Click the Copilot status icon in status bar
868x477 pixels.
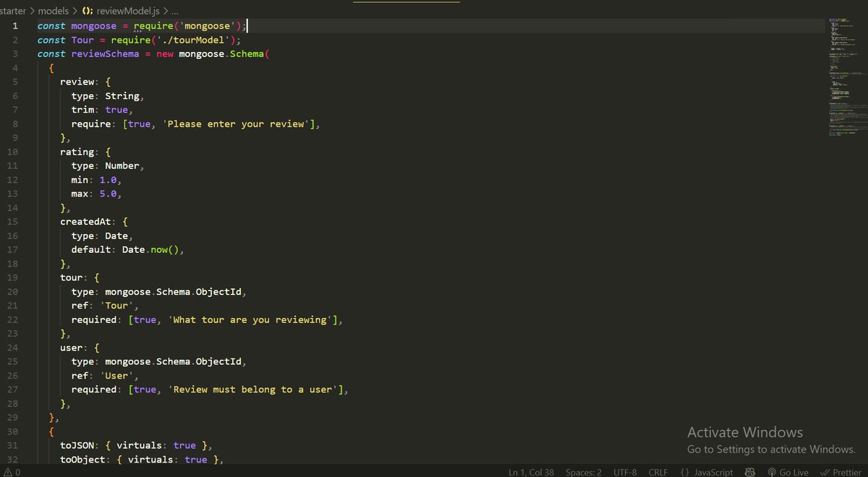click(x=750, y=472)
